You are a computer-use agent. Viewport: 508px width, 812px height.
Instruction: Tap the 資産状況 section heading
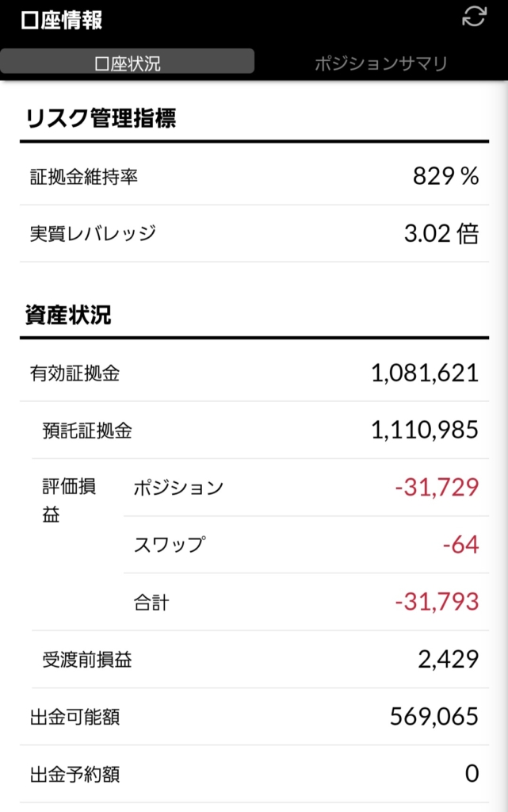click(x=68, y=315)
